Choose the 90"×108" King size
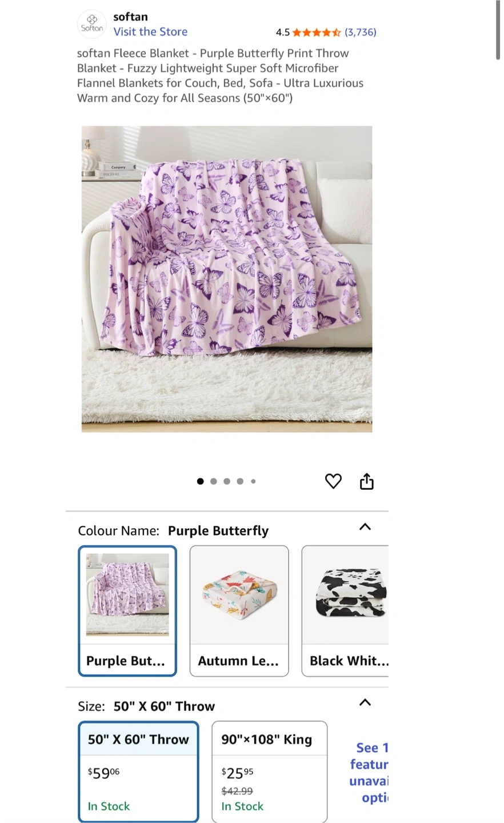 click(270, 772)
